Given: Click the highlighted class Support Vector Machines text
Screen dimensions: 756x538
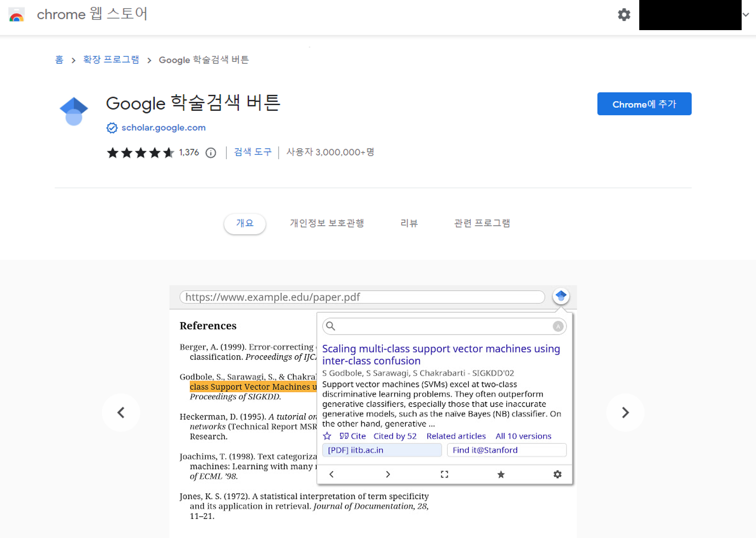Looking at the screenshot, I should point(253,387).
